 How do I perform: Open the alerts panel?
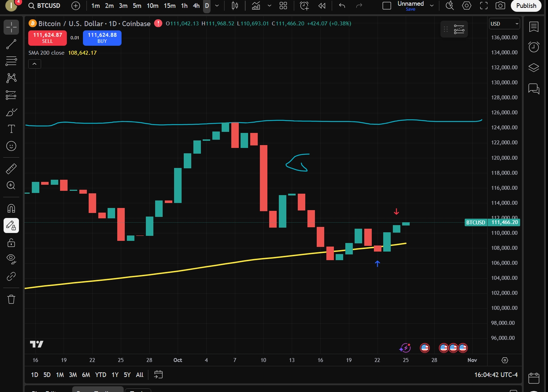click(x=534, y=47)
